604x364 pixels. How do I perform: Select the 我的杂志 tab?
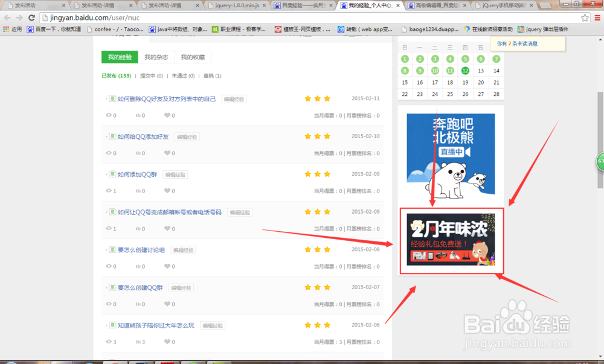click(x=156, y=57)
